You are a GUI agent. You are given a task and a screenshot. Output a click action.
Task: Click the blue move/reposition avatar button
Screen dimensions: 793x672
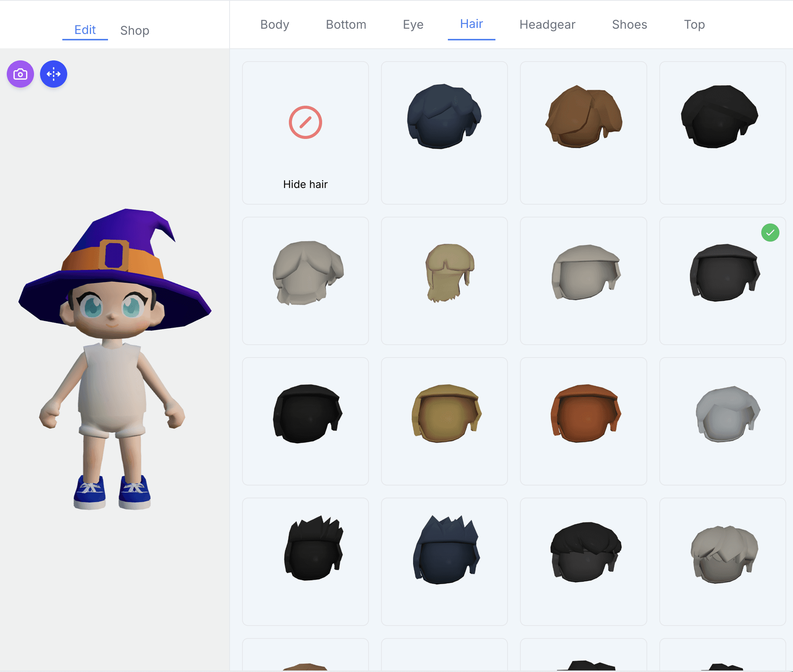pos(53,74)
